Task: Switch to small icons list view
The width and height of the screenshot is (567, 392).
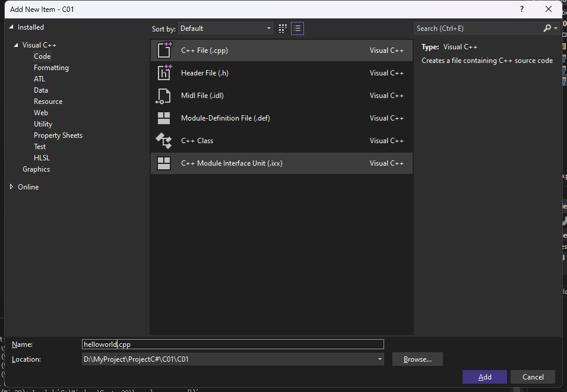Action: 297,29
